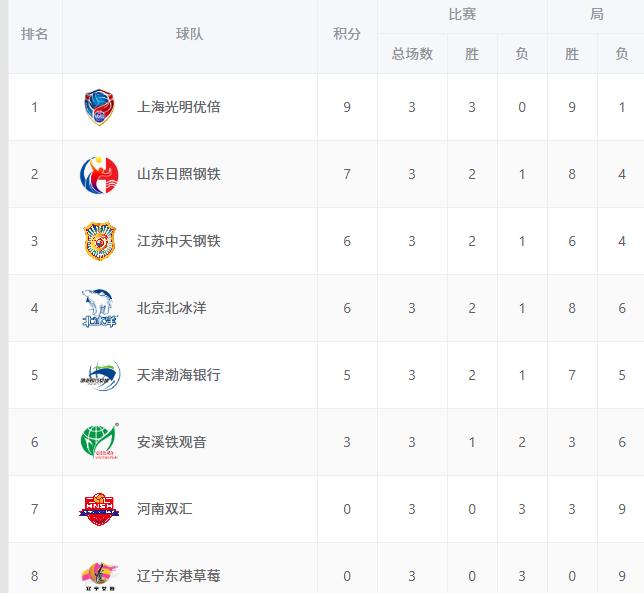Click the 上海光明优倍 team logo
Screen dimensions: 644x593
99,107
